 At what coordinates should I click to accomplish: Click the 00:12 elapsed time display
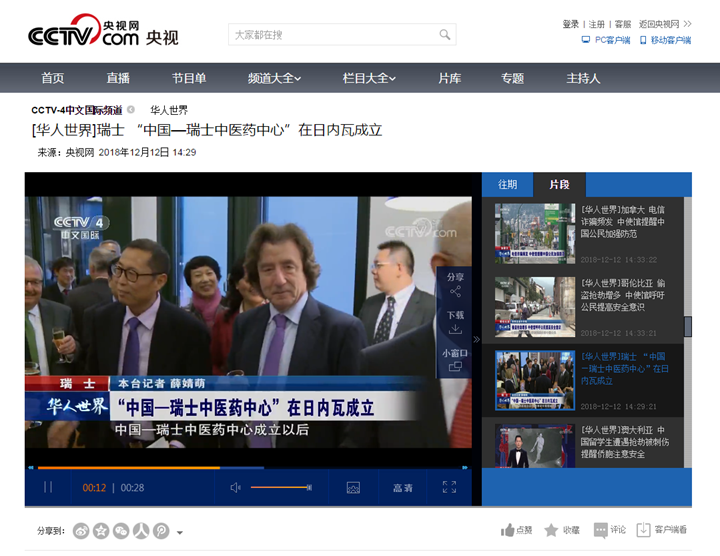(94, 488)
